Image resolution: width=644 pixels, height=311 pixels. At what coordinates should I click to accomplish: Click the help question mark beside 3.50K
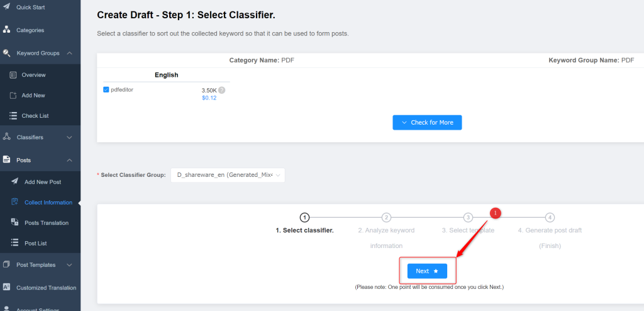coord(222,90)
